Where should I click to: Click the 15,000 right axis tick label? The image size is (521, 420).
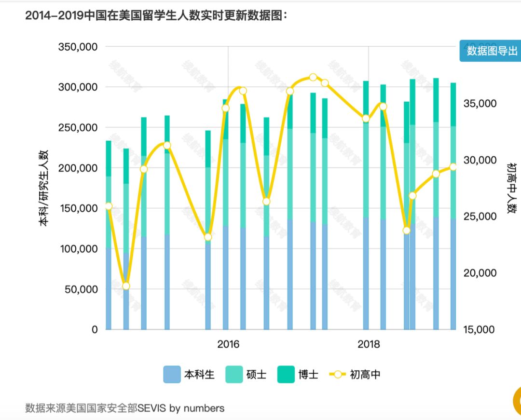pyautogui.click(x=480, y=329)
